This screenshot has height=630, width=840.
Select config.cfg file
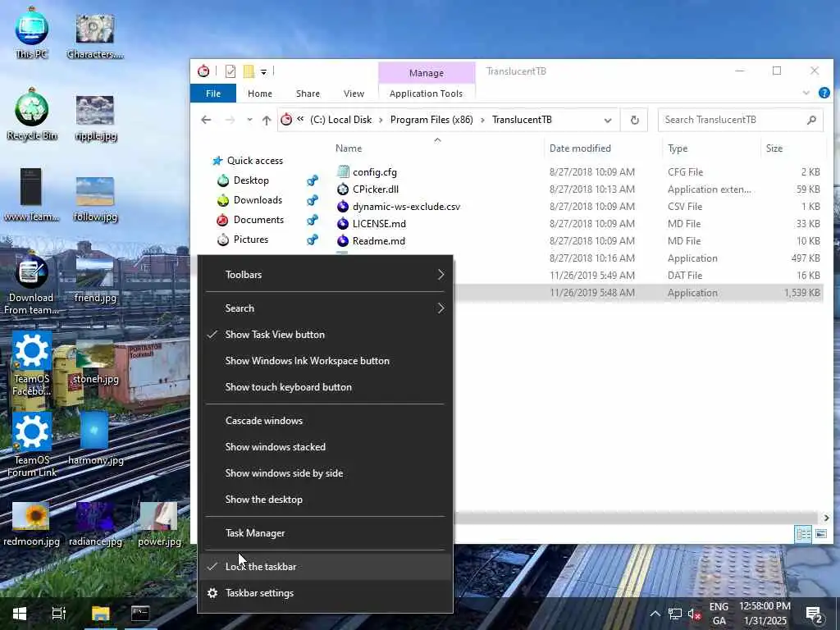[x=374, y=172]
